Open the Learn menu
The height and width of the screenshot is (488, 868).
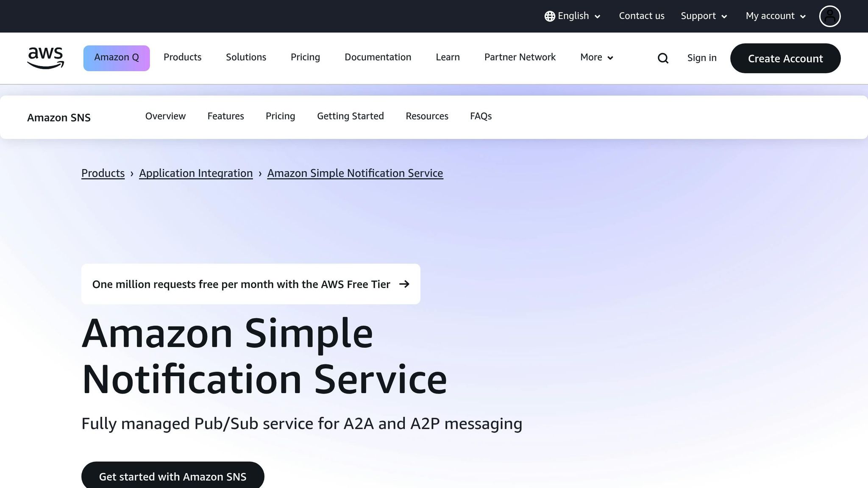coord(448,57)
